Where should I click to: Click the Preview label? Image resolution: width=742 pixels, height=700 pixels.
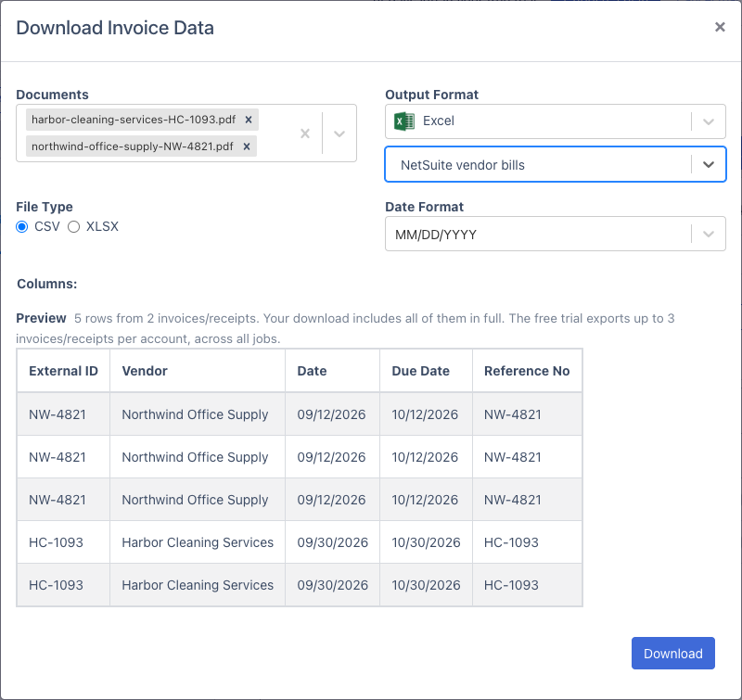[x=41, y=318]
